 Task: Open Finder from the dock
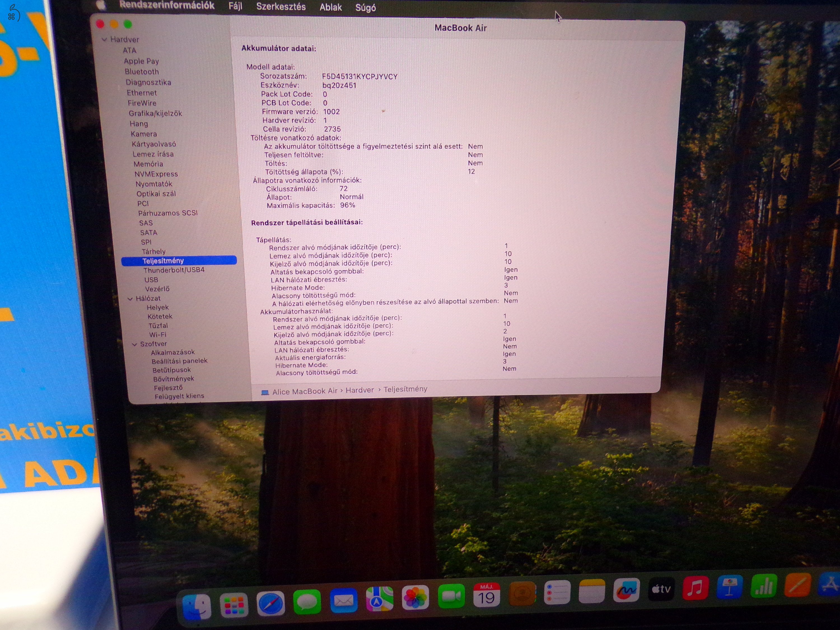[x=196, y=606]
